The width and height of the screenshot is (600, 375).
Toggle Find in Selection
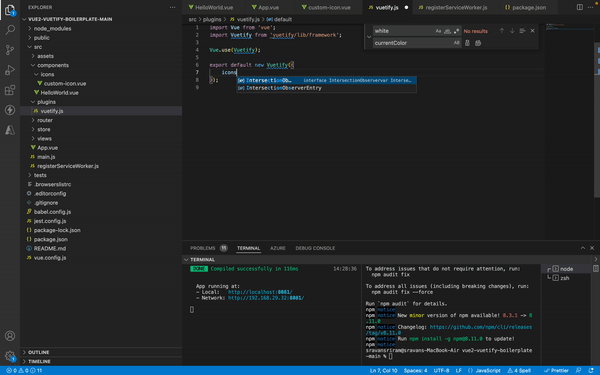pos(522,31)
